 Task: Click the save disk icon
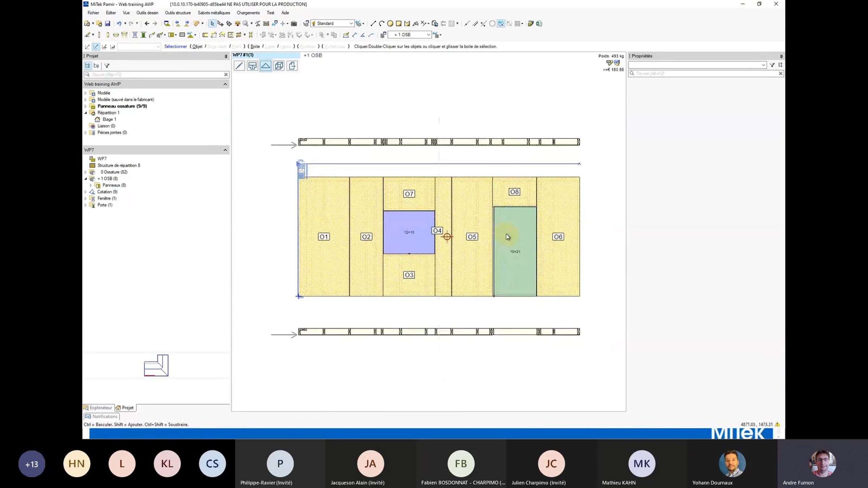107,23
